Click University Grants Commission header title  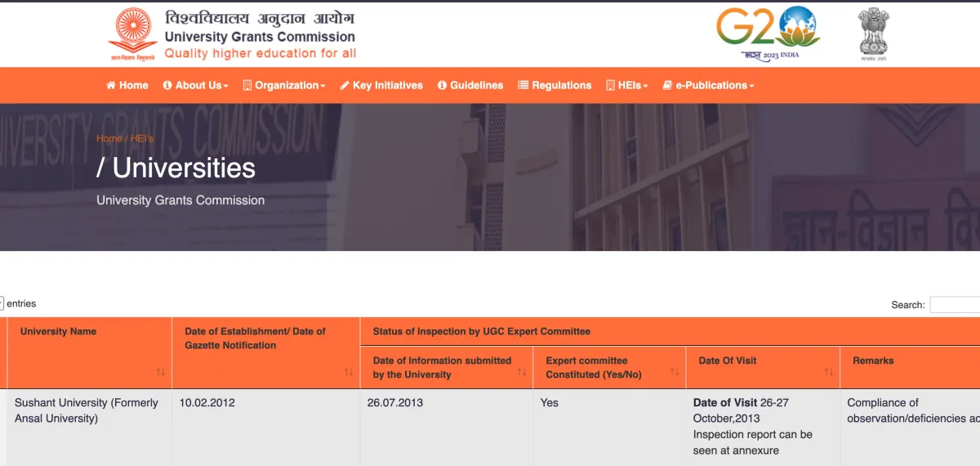[x=260, y=37]
